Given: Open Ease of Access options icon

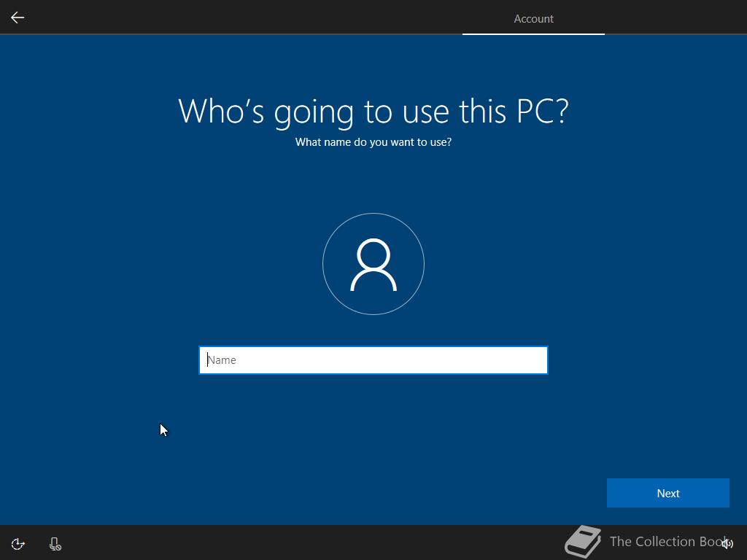Looking at the screenshot, I should (x=18, y=544).
